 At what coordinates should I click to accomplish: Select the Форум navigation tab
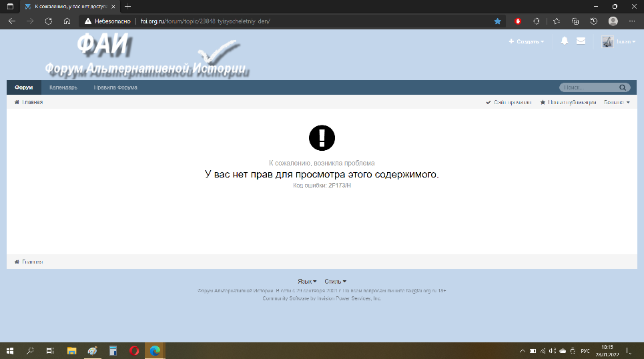24,87
